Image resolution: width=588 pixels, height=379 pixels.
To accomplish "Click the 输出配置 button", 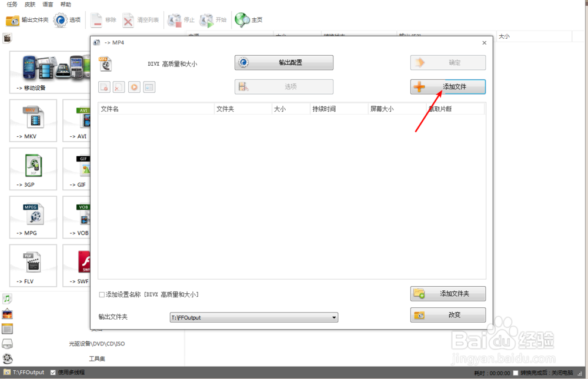I will (283, 62).
